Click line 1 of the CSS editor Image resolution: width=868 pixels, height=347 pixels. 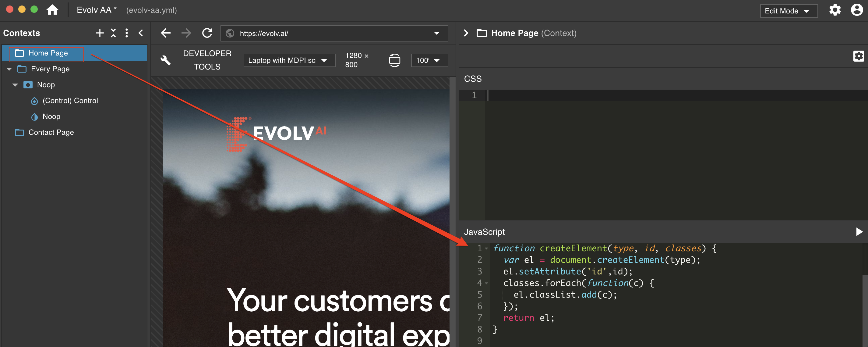[677, 95]
